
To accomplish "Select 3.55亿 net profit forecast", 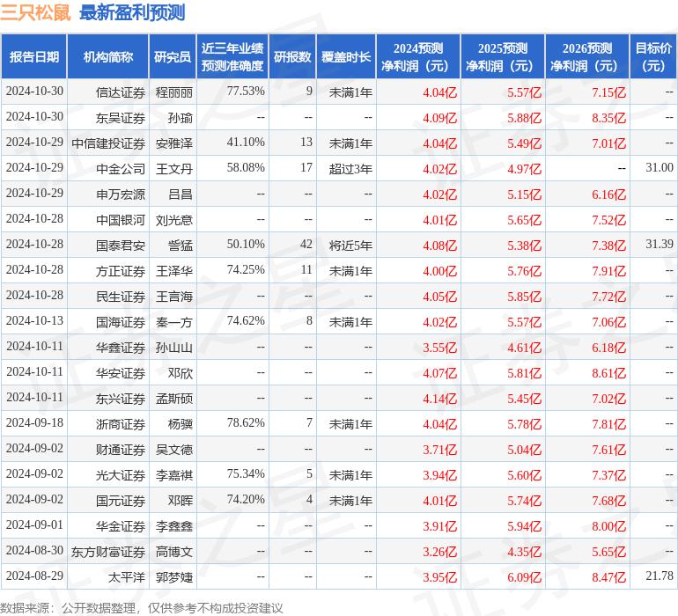I will [x=439, y=347].
